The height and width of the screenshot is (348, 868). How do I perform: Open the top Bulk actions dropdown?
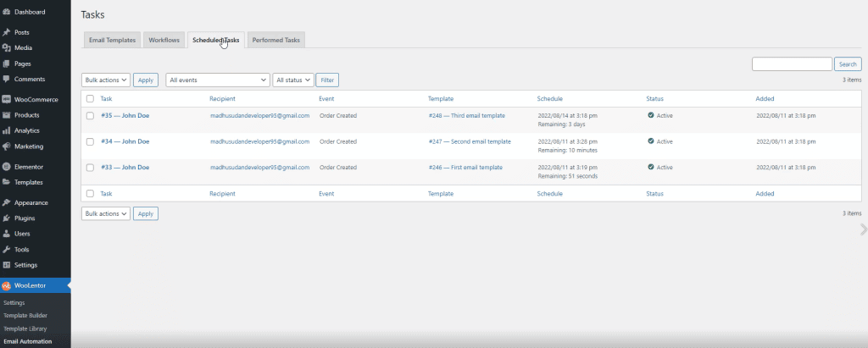106,80
